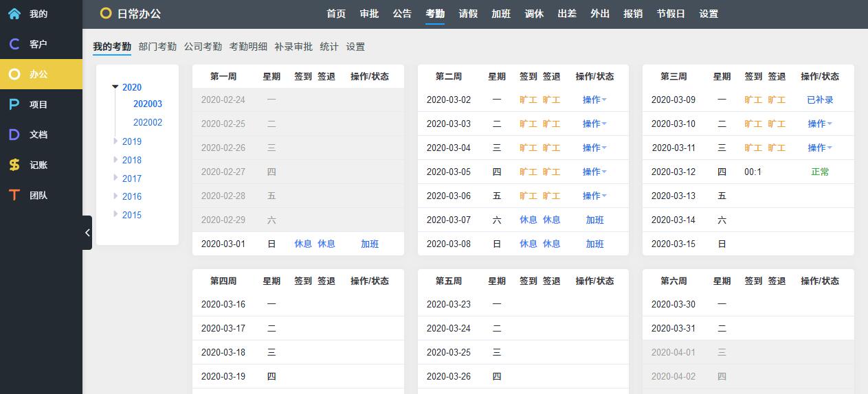Click the home icon for 我的
The width and height of the screenshot is (868, 394).
(14, 14)
